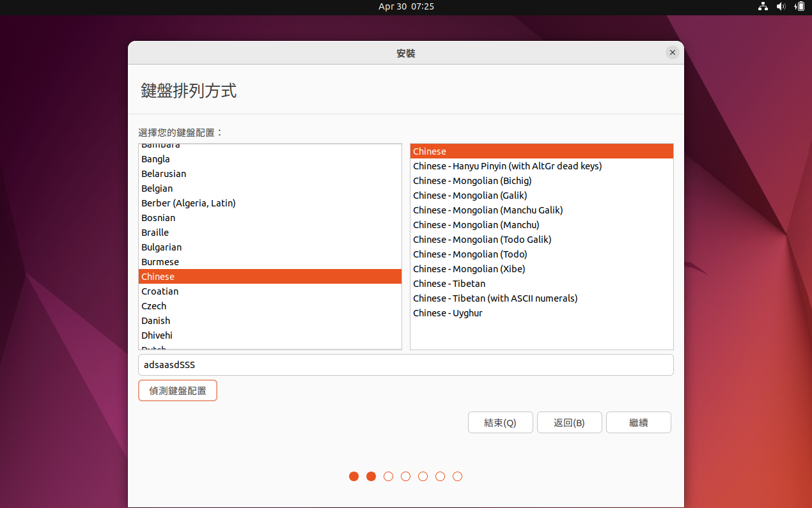The width and height of the screenshot is (812, 508).
Task: Select Burmese in the language list
Action: point(270,262)
